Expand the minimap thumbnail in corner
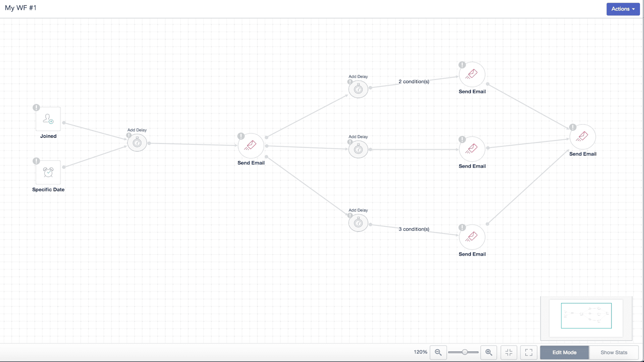Screen dimensions: 644x362 pos(586,316)
